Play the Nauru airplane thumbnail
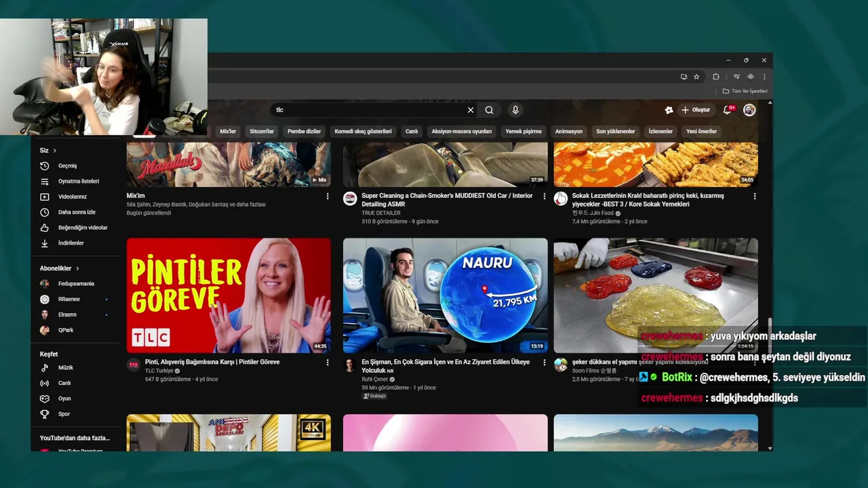868x488 pixels. pos(445,296)
